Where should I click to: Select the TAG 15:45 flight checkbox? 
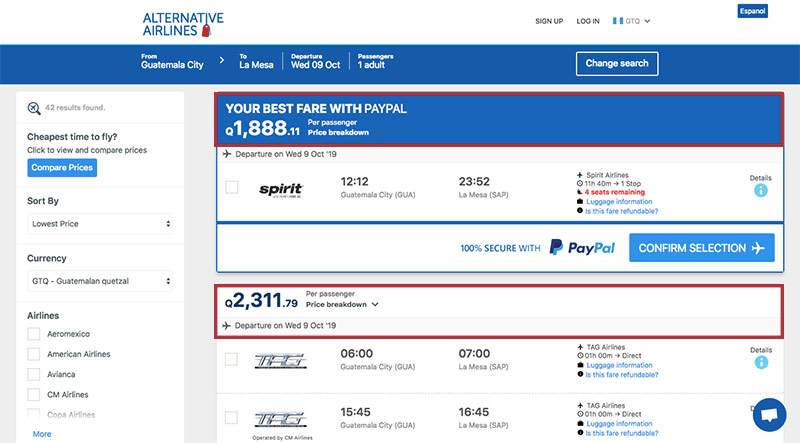[231, 417]
